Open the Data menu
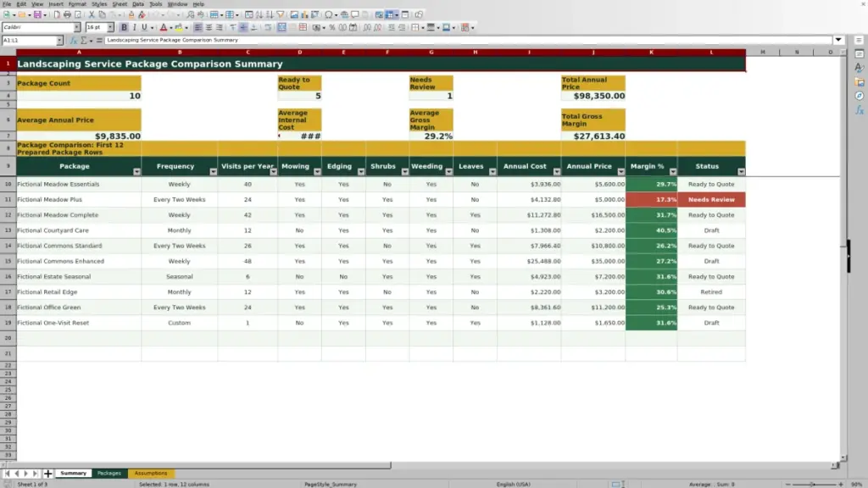The width and height of the screenshot is (868, 488). pos(138,4)
